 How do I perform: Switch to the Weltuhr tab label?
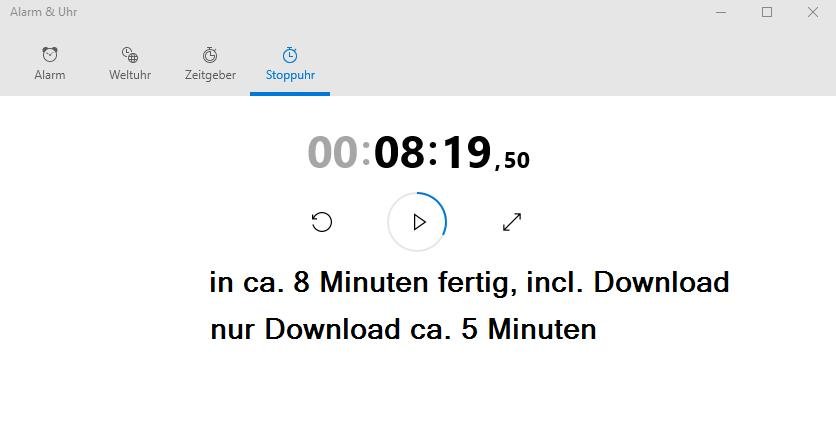130,75
